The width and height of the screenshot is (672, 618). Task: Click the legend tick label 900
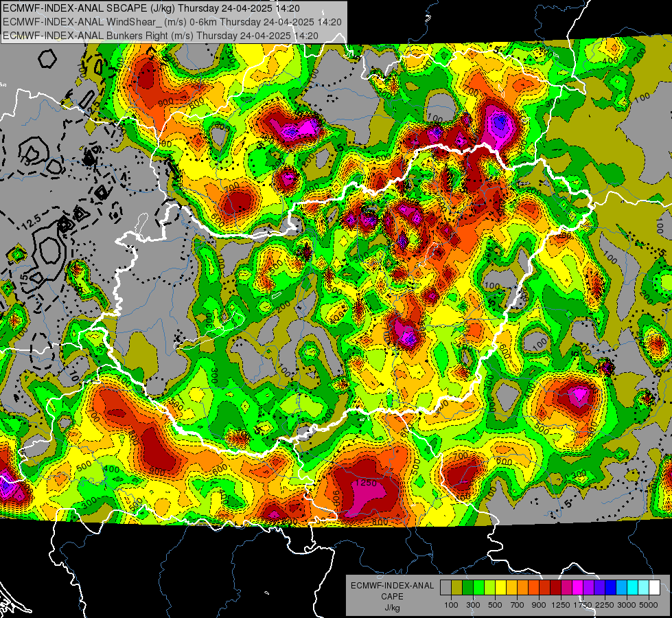point(539,605)
